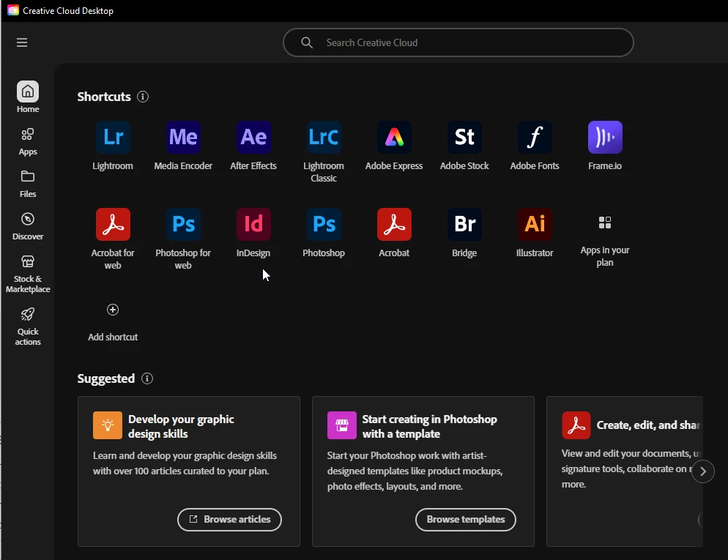Click Browse articles button
Viewport: 728px width, 560px height.
(229, 520)
